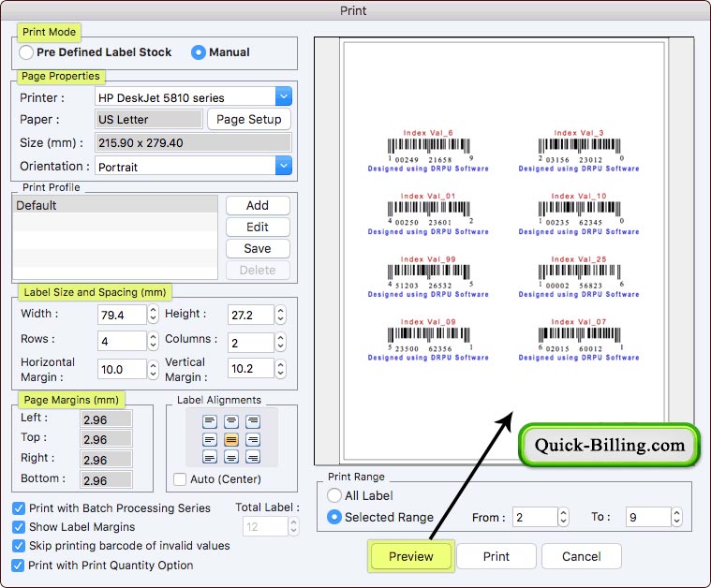Click the Horizontal Margin stepper

(154, 369)
